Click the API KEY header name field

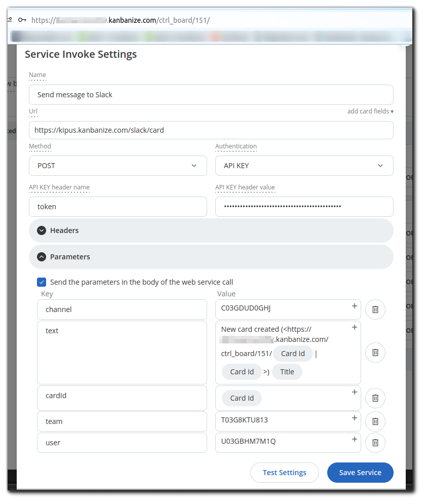(118, 207)
